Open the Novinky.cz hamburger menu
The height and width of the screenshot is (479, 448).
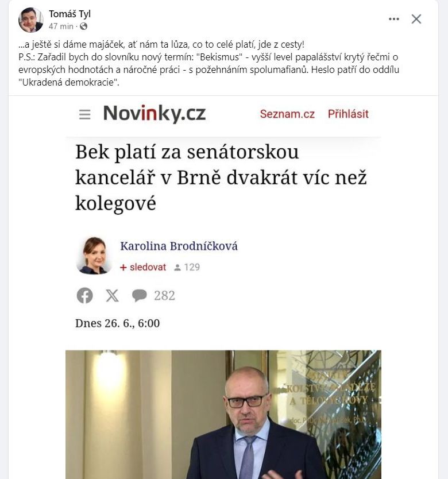[x=84, y=114]
